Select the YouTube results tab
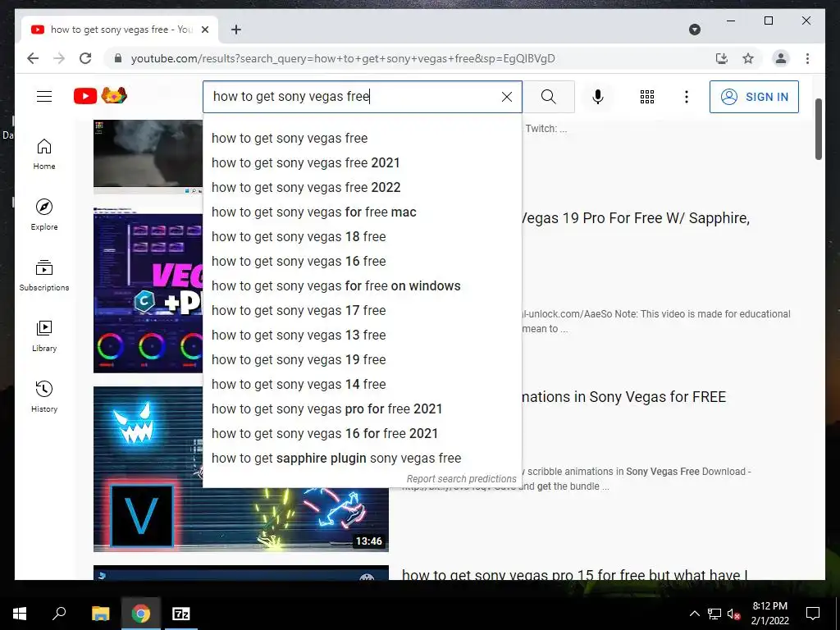Viewport: 840px width, 630px height. (119, 30)
